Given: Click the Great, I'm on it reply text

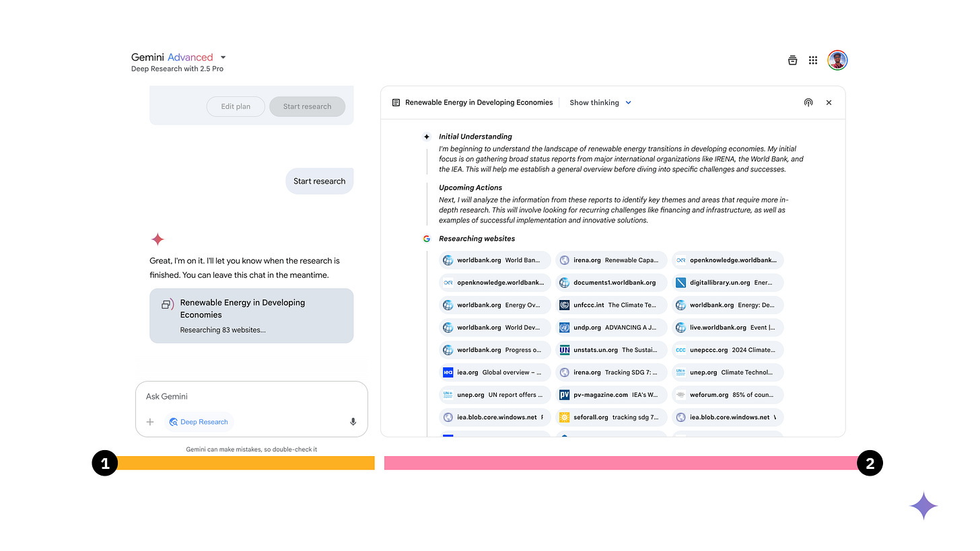Looking at the screenshot, I should (245, 268).
